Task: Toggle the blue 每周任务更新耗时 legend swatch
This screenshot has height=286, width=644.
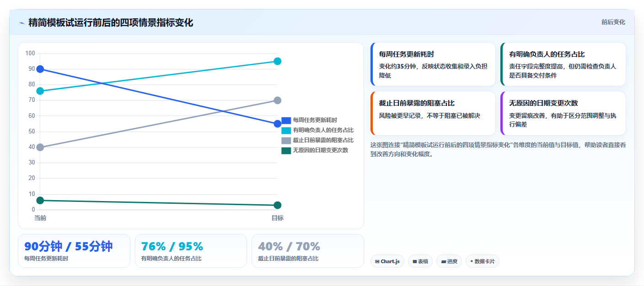Action: pos(286,120)
